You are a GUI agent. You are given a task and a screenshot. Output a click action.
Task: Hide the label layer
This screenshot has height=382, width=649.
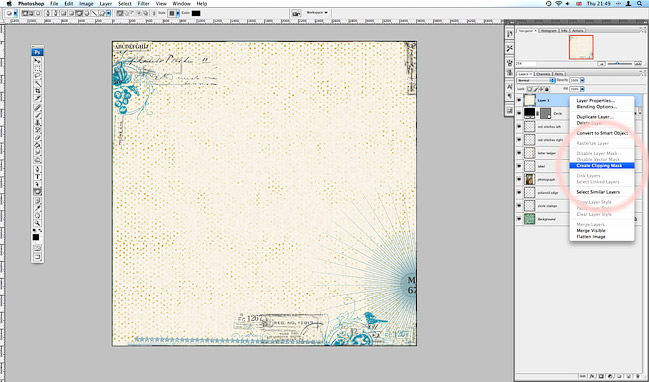tap(519, 166)
